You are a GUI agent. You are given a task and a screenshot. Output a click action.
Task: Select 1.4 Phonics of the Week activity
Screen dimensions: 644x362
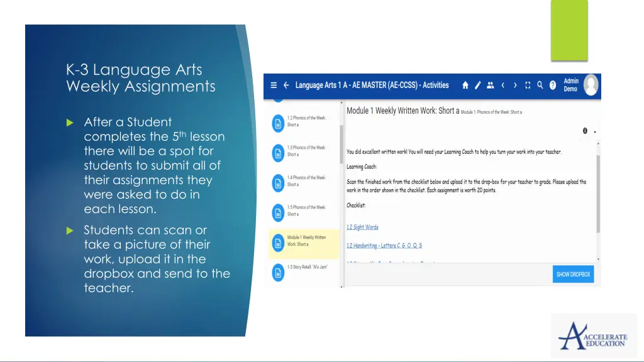tap(305, 181)
